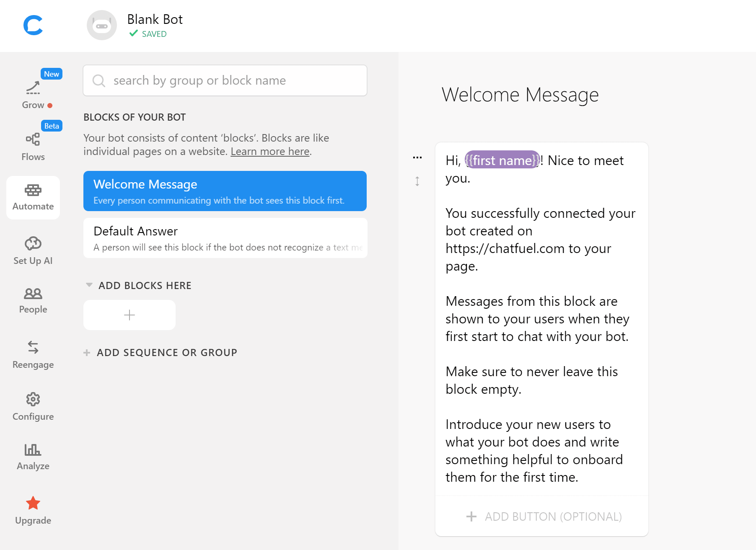Add a new block with plus button
This screenshot has width=756, height=550.
(x=129, y=315)
